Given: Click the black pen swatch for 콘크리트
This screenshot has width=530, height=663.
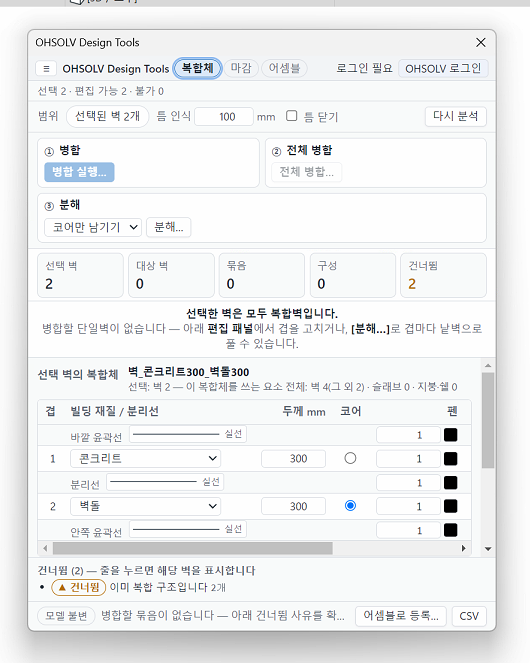Looking at the screenshot, I should [x=450, y=458].
